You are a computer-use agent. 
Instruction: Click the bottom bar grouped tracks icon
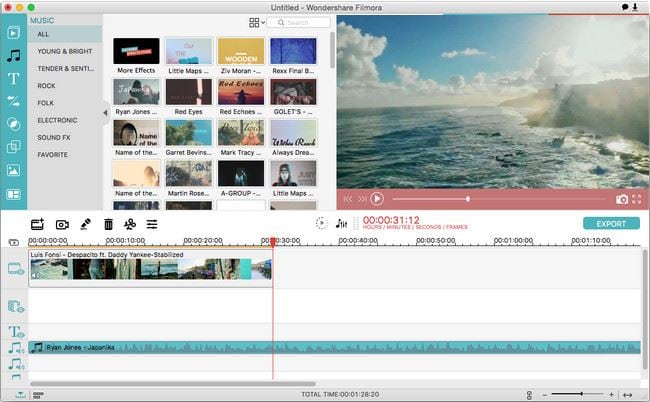click(x=38, y=395)
